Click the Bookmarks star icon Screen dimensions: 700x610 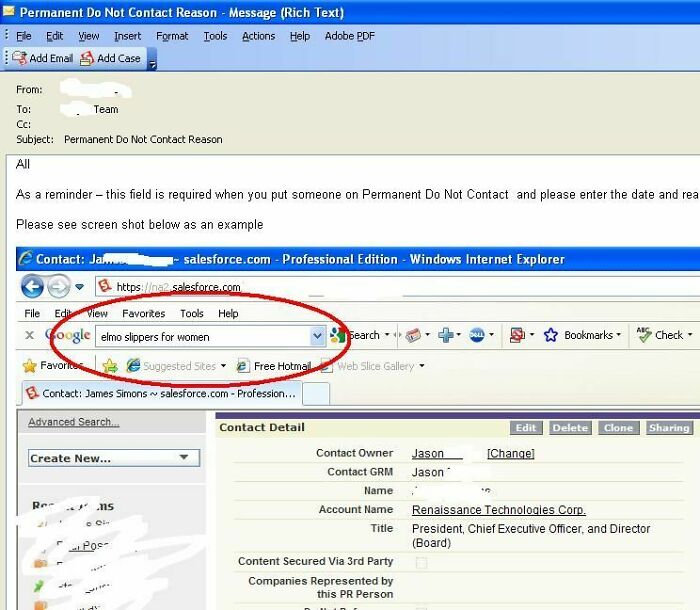pyautogui.click(x=551, y=335)
